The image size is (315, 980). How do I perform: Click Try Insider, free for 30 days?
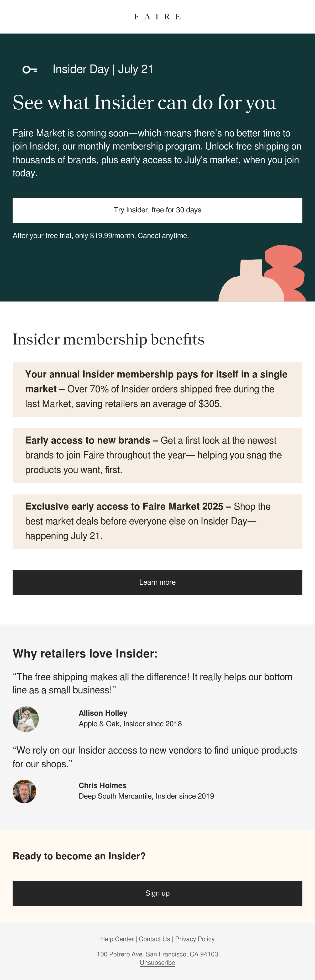[157, 210]
